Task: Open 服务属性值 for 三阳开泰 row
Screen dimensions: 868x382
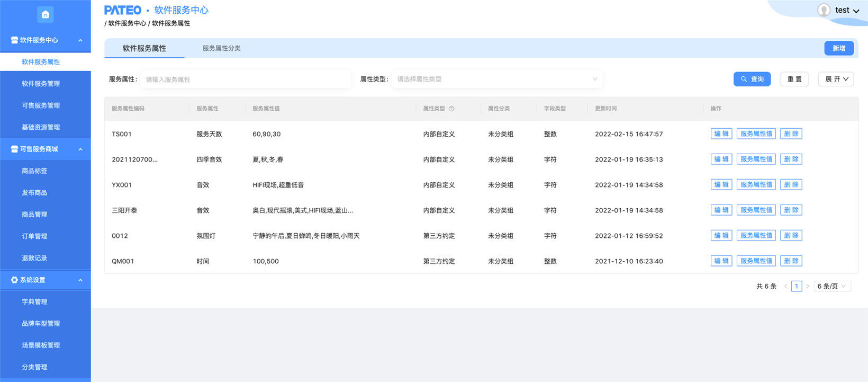Action: coord(756,210)
